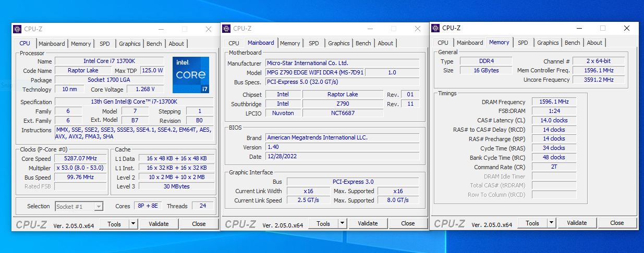Image resolution: width=644 pixels, height=253 pixels.
Task: Select Graphics tab in Mainboard window
Action: [x=339, y=43]
